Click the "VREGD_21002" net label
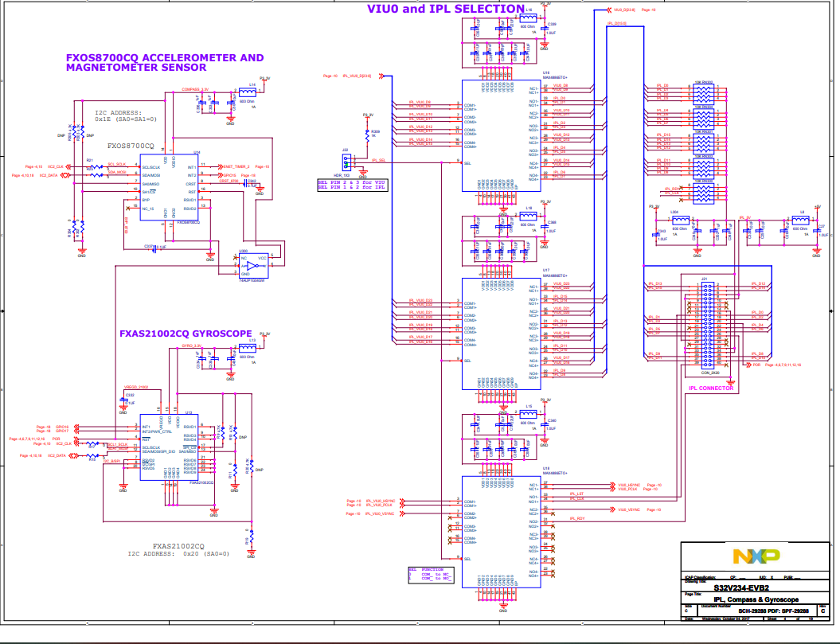 click(x=136, y=387)
